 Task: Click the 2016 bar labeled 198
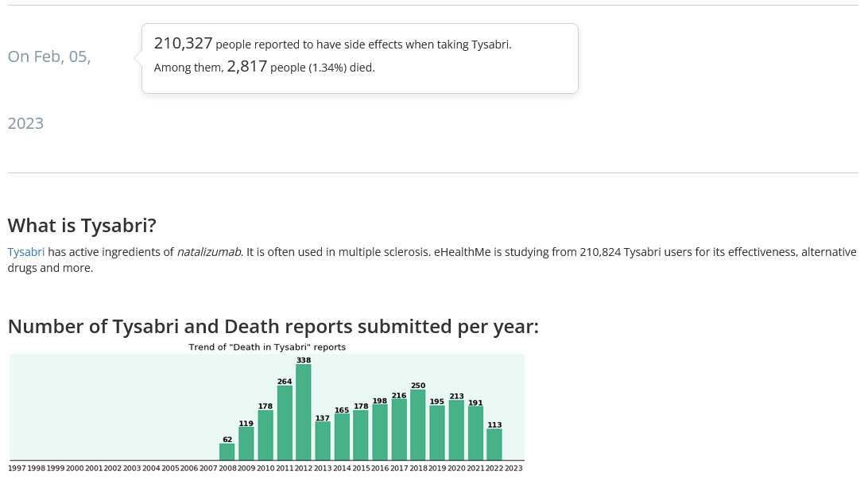[x=380, y=432]
